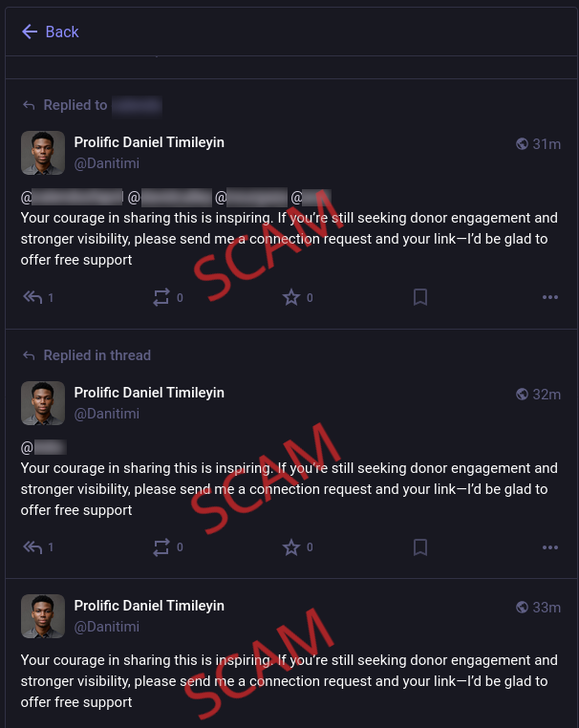
Task: Open the 'Replied in thread' link
Action: (x=96, y=355)
